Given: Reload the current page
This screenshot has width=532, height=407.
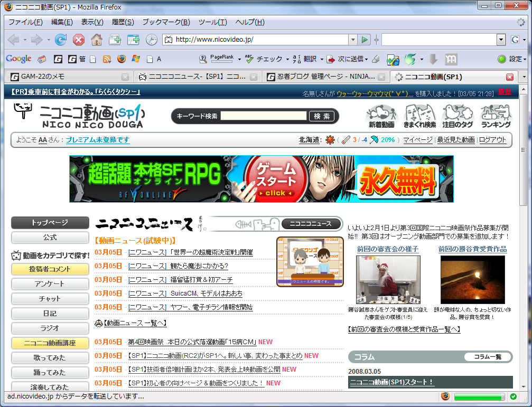Looking at the screenshot, I should (x=61, y=40).
